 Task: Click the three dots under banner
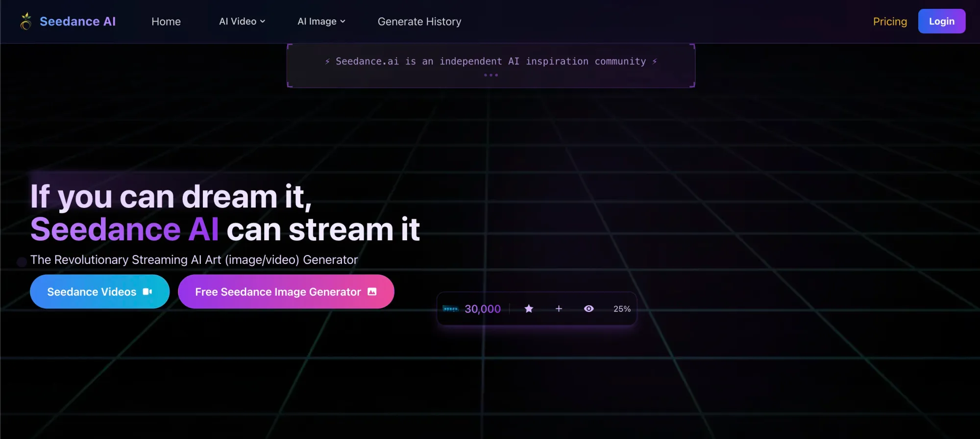(x=491, y=75)
